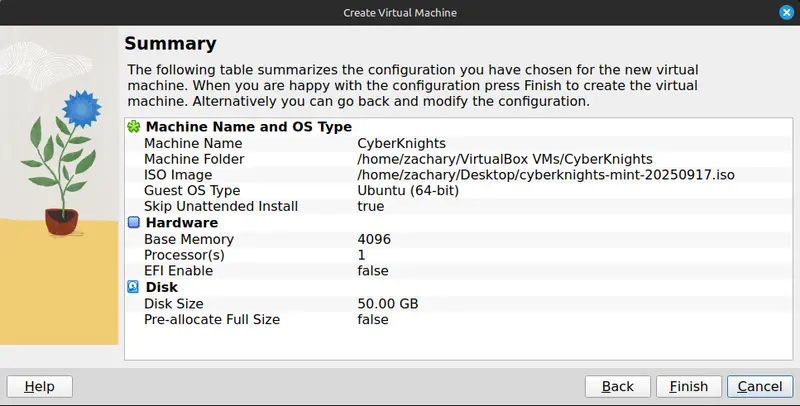Screen dimensions: 800x406
Task: Click the Create Virtual Machine title bar text
Action: click(x=400, y=13)
